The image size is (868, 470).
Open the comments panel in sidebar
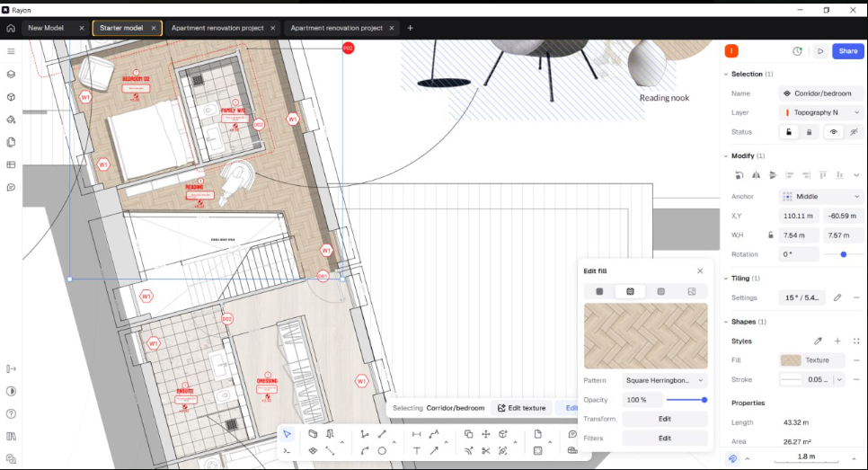click(11, 188)
